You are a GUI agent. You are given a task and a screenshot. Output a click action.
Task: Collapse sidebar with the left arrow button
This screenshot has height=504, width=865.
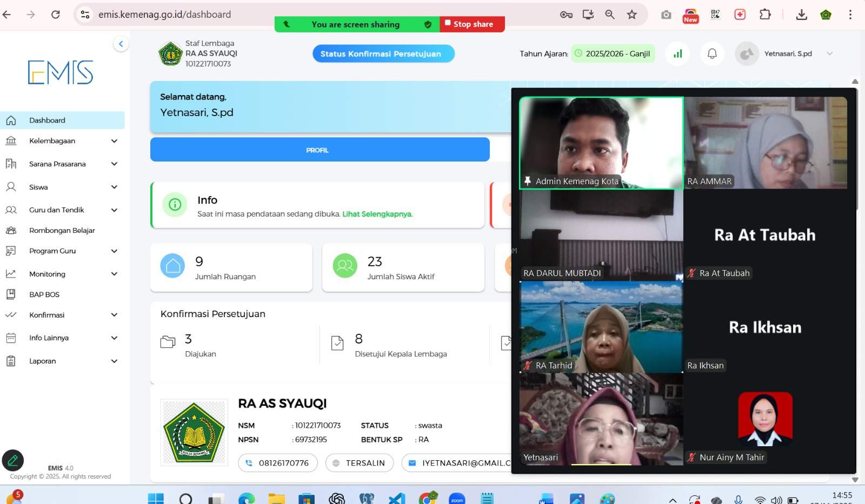pos(121,44)
